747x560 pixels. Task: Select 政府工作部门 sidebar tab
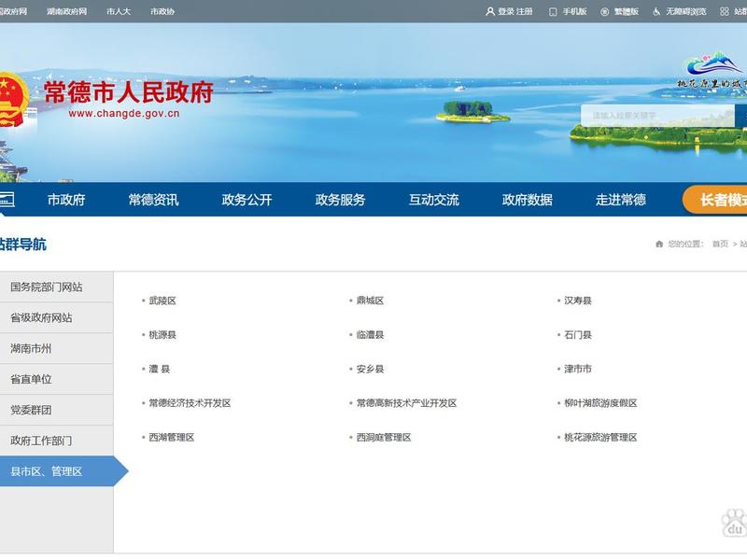pyautogui.click(x=56, y=441)
